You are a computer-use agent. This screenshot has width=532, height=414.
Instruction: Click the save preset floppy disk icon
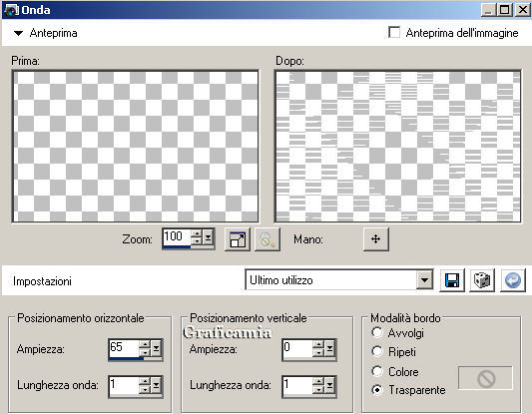click(x=452, y=280)
